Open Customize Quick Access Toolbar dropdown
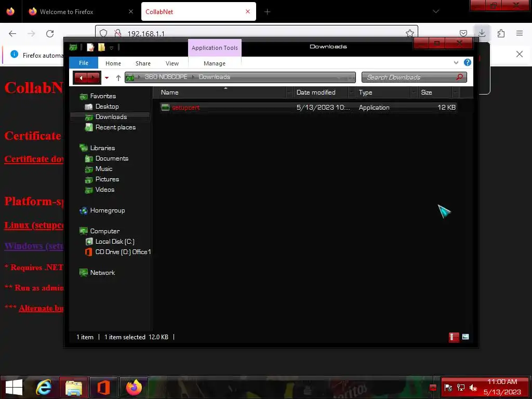Viewport: 532px width, 399px height. click(111, 47)
